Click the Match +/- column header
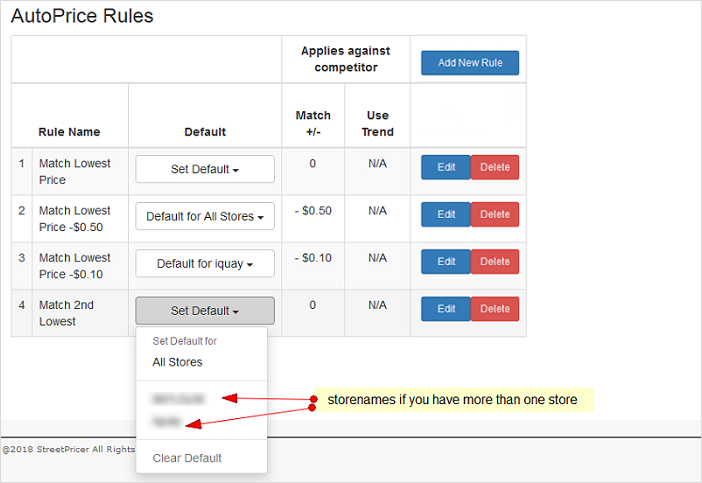 (312, 124)
